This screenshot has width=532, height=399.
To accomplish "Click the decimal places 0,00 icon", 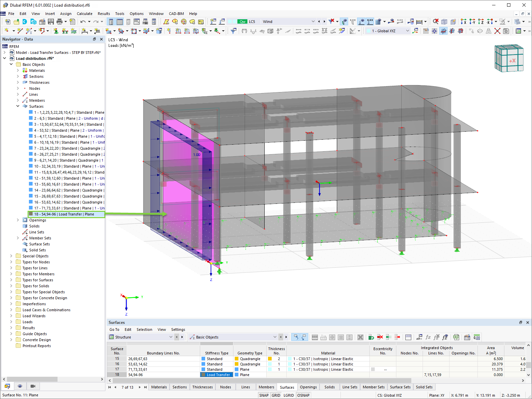I will coord(477,337).
